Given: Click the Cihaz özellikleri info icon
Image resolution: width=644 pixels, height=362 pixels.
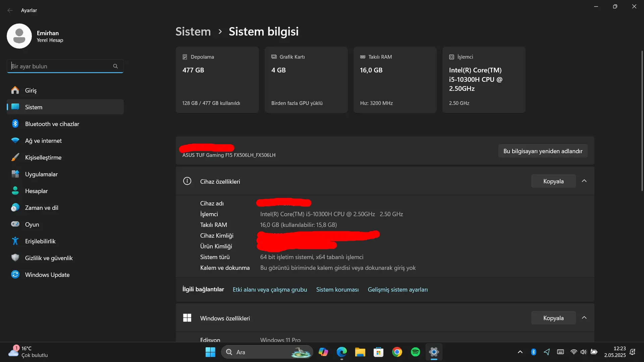Looking at the screenshot, I should pyautogui.click(x=187, y=181).
